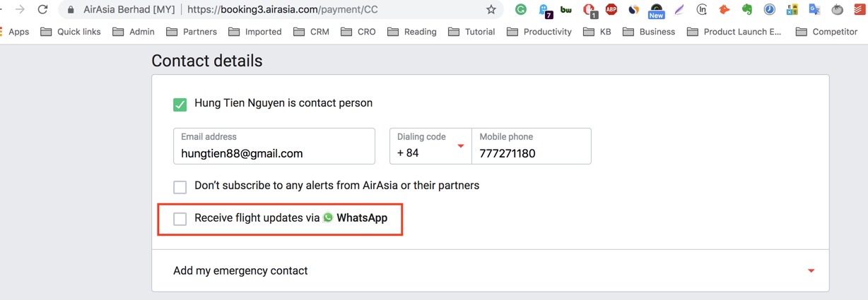Check Don't subscribe to any alerts

click(180, 187)
